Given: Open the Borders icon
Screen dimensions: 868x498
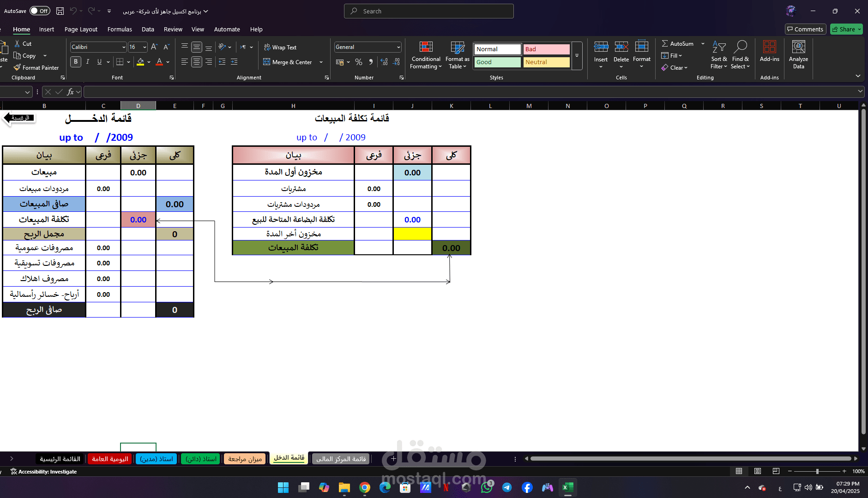Looking at the screenshot, I should [120, 62].
